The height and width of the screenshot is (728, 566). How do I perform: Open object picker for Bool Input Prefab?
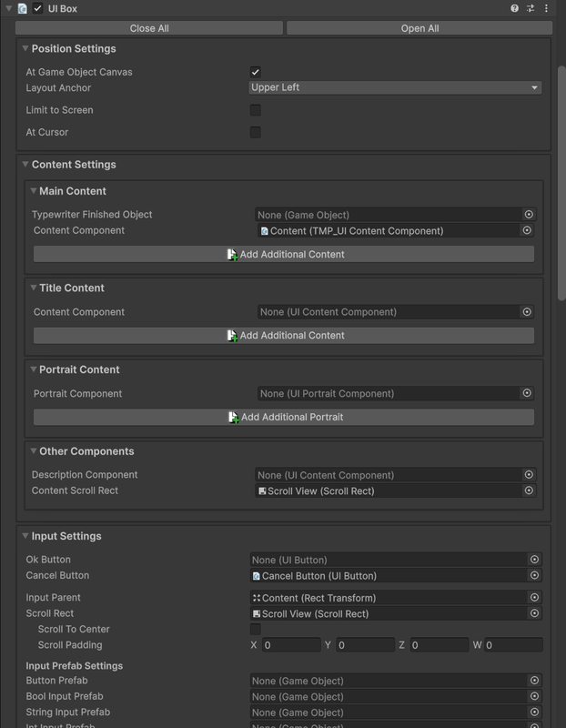tap(534, 696)
